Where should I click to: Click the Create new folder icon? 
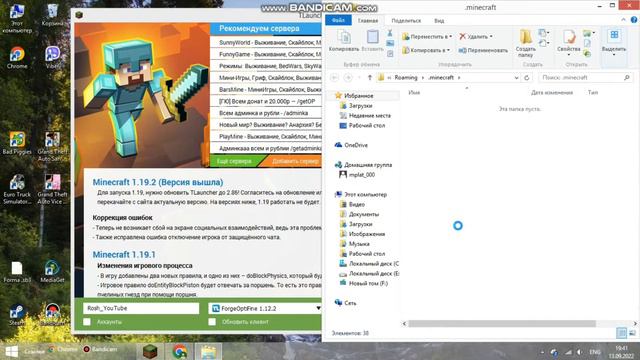tap(526, 37)
